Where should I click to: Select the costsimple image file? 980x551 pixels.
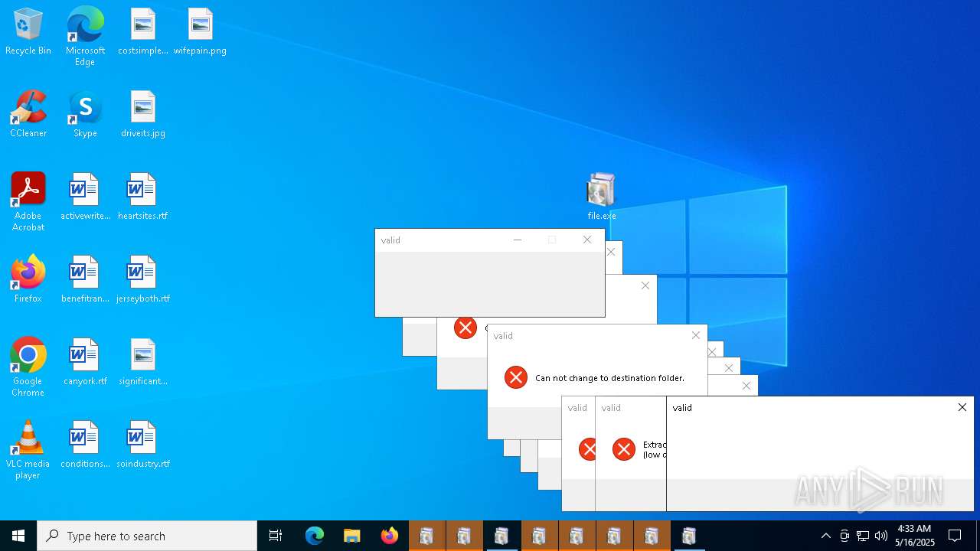[143, 32]
